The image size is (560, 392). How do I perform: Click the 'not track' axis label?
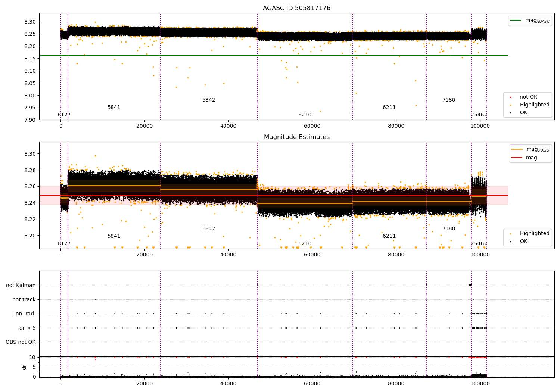[24, 300]
